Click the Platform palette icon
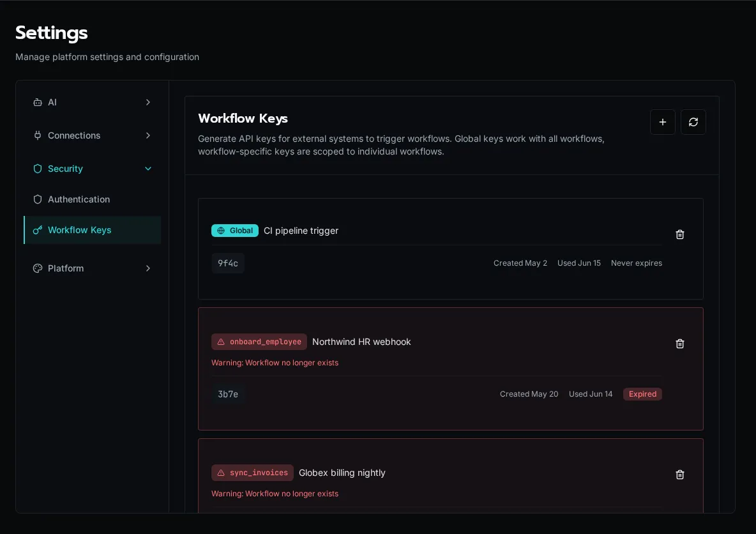Image resolution: width=756 pixels, height=534 pixels. (38, 268)
